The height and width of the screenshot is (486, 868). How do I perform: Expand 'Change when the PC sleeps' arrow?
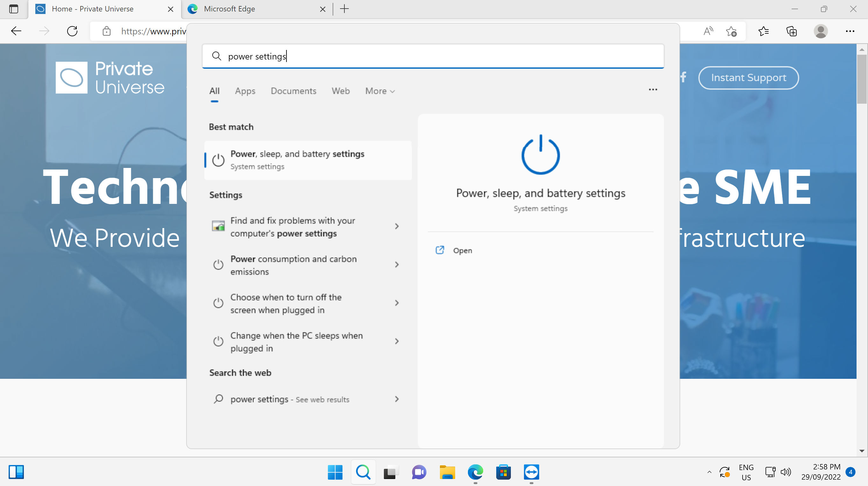[397, 341]
